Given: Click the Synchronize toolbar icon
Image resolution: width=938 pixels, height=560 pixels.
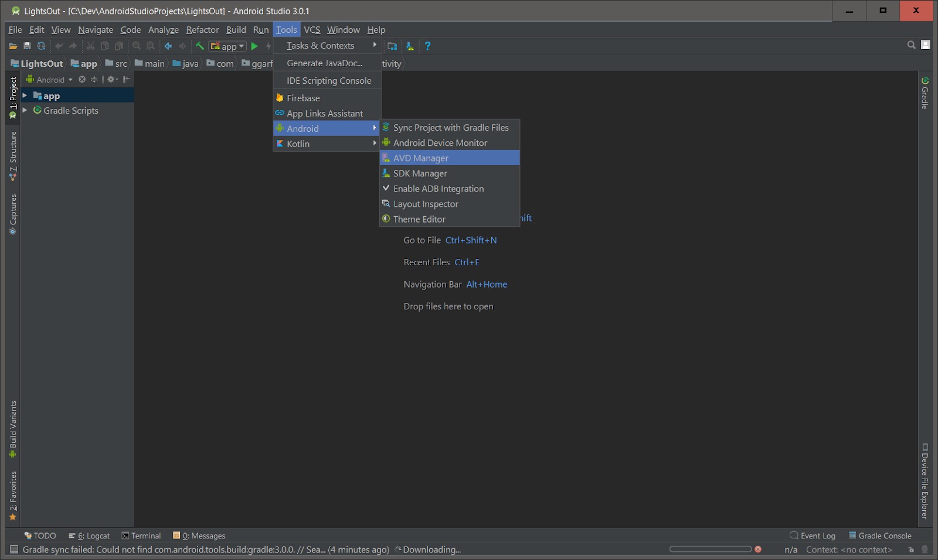Looking at the screenshot, I should (x=41, y=46).
